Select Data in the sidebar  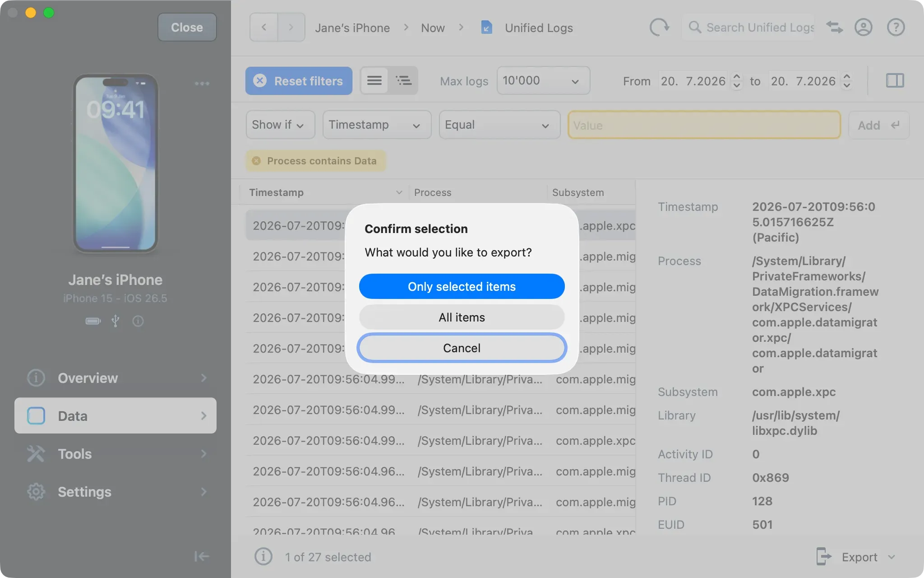point(115,415)
